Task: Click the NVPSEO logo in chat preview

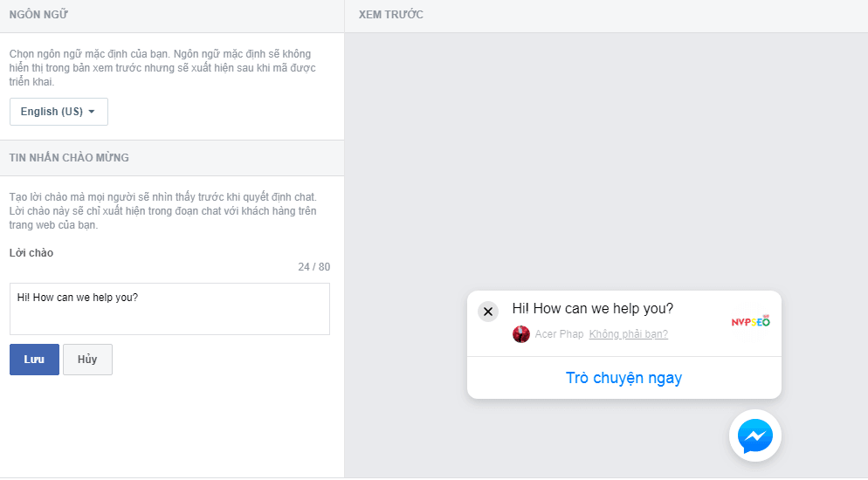Action: (750, 321)
